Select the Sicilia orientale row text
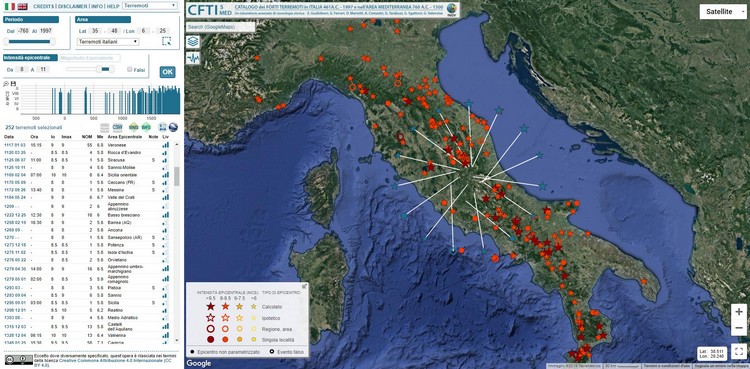Viewport: 750px width, 369px height. (x=122, y=175)
